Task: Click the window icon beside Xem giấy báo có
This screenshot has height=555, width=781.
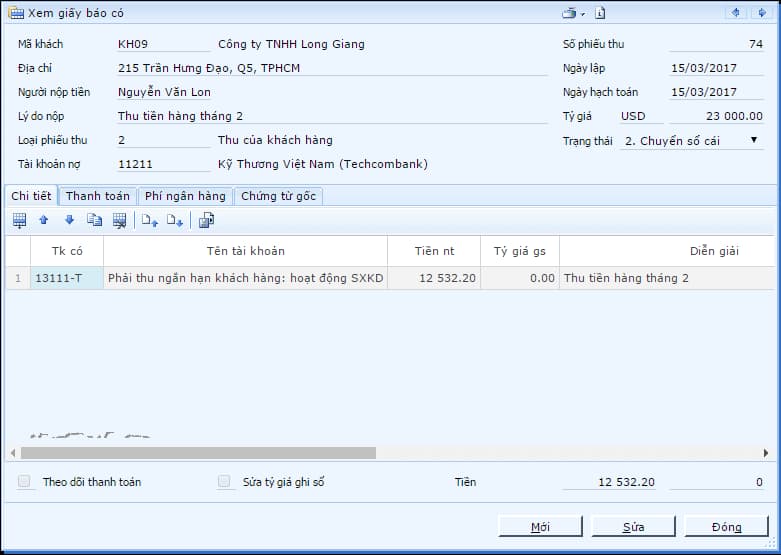Action: pyautogui.click(x=16, y=13)
